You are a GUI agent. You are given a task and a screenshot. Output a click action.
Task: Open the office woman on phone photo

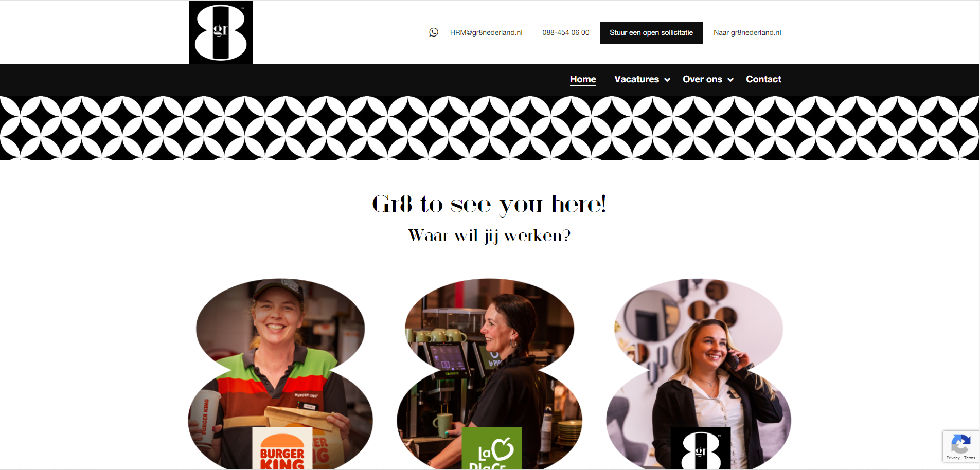point(699,360)
